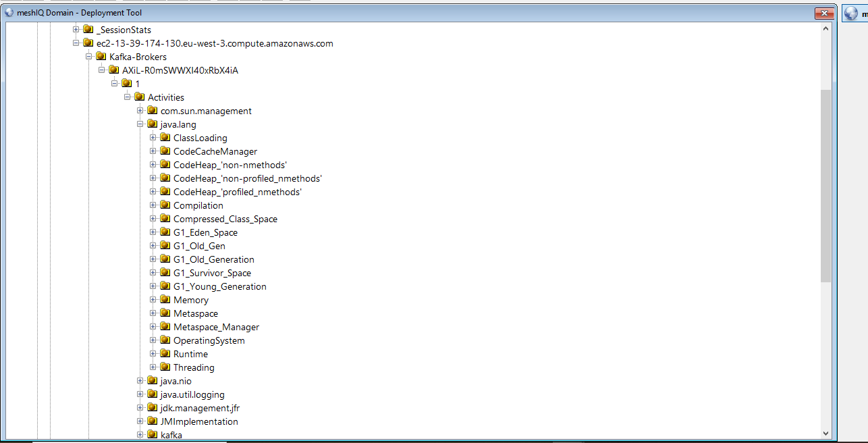Image resolution: width=868 pixels, height=443 pixels.
Task: Select the Activities label
Action: (x=166, y=97)
